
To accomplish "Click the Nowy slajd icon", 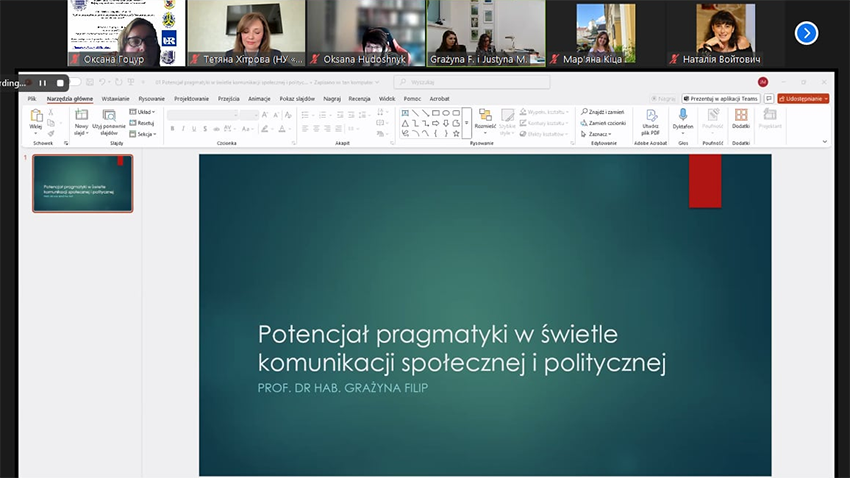I will (x=81, y=116).
